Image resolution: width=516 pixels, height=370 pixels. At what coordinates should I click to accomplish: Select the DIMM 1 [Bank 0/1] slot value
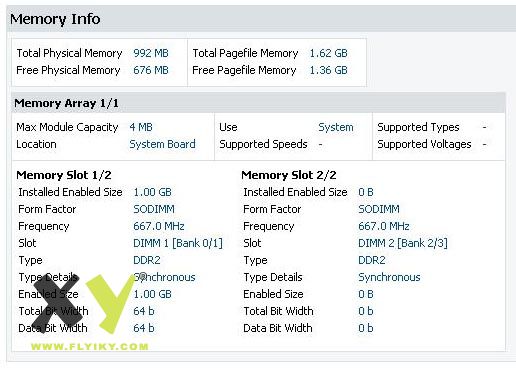click(178, 243)
